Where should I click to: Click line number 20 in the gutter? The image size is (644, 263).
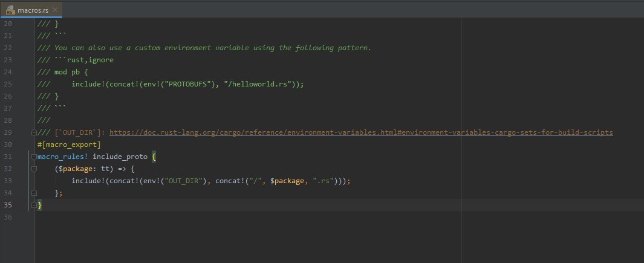8,24
